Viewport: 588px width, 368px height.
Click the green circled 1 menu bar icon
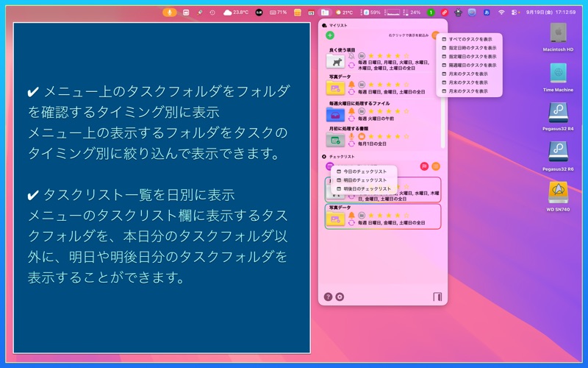431,13
